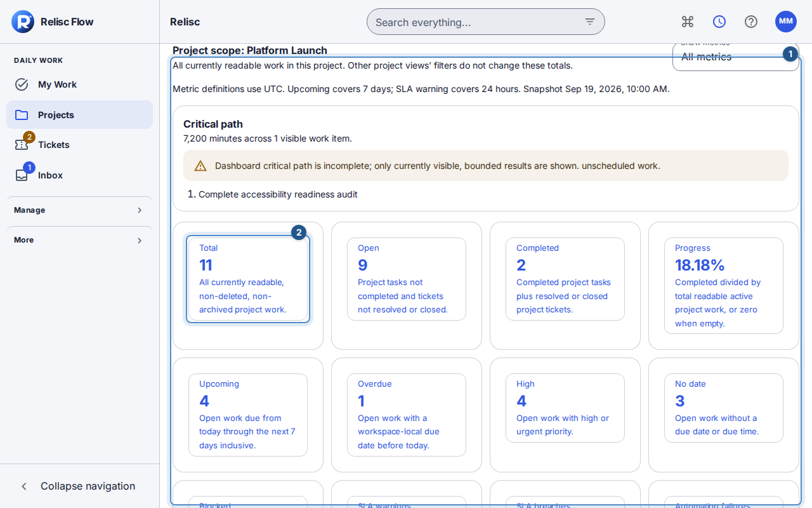This screenshot has width=812, height=508.
Task: Click the Inbox tray icon
Action: click(22, 175)
